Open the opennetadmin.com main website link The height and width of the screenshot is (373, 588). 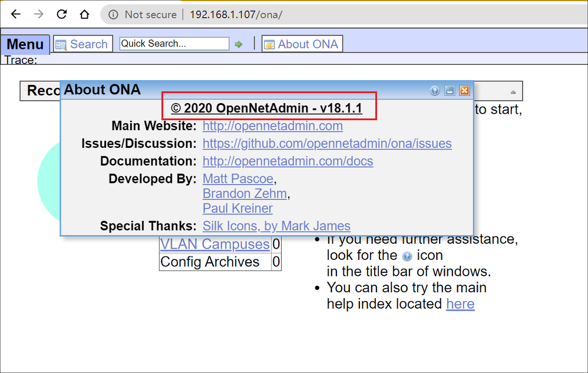[273, 126]
